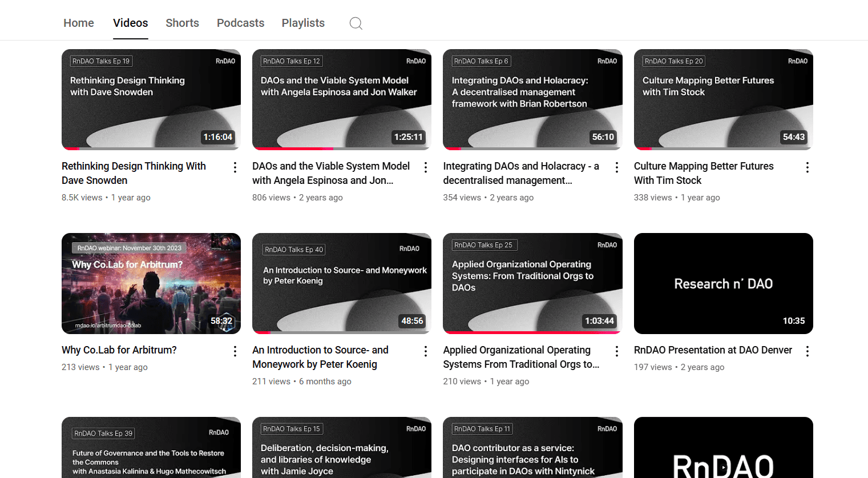The height and width of the screenshot is (478, 868).
Task: Click the 56:10 duration badge
Action: point(603,137)
